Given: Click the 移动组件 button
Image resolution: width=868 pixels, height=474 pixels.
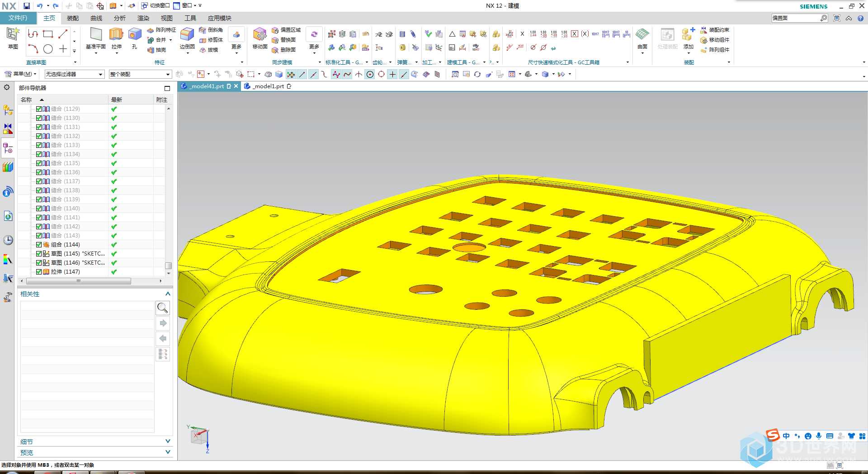Looking at the screenshot, I should [715, 40].
